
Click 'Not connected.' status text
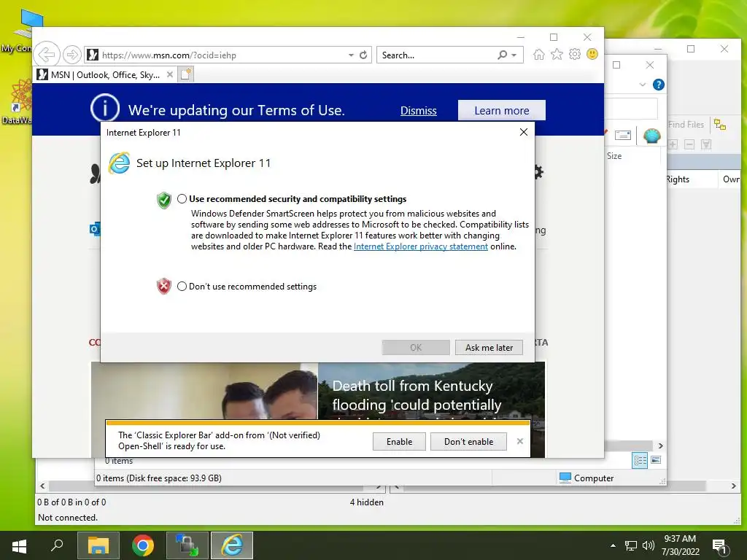[68, 517]
